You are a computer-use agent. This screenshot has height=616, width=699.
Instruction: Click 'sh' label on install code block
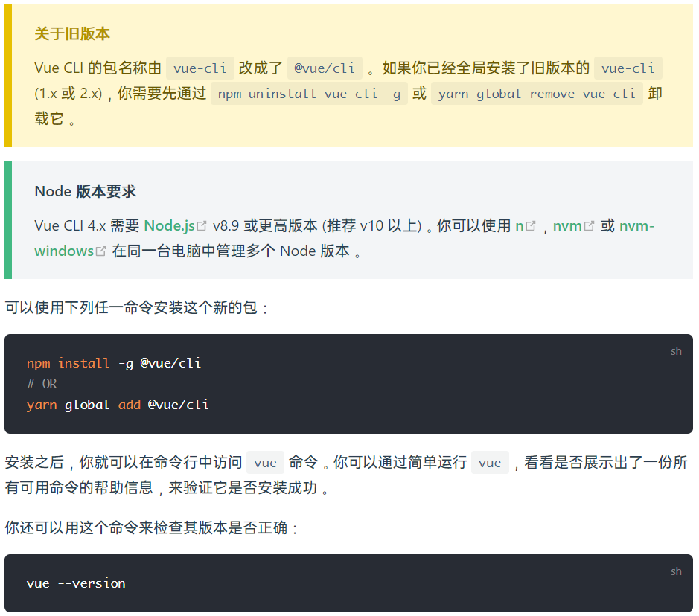pyautogui.click(x=676, y=351)
